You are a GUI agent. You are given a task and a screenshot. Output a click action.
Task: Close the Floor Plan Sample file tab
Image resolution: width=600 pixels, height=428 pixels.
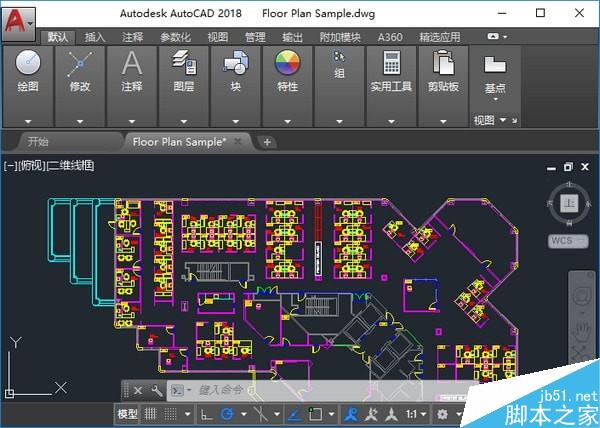[x=238, y=141]
